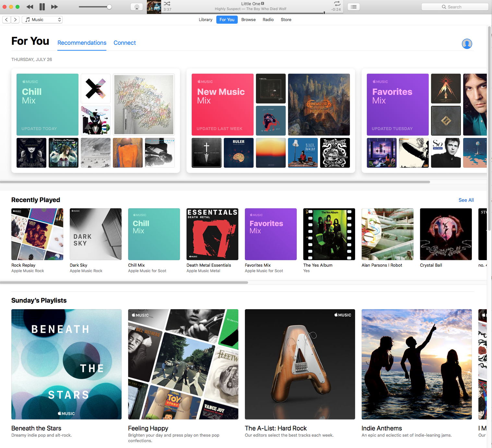Open Death Metal Essentials playlist cover

pos(212,234)
